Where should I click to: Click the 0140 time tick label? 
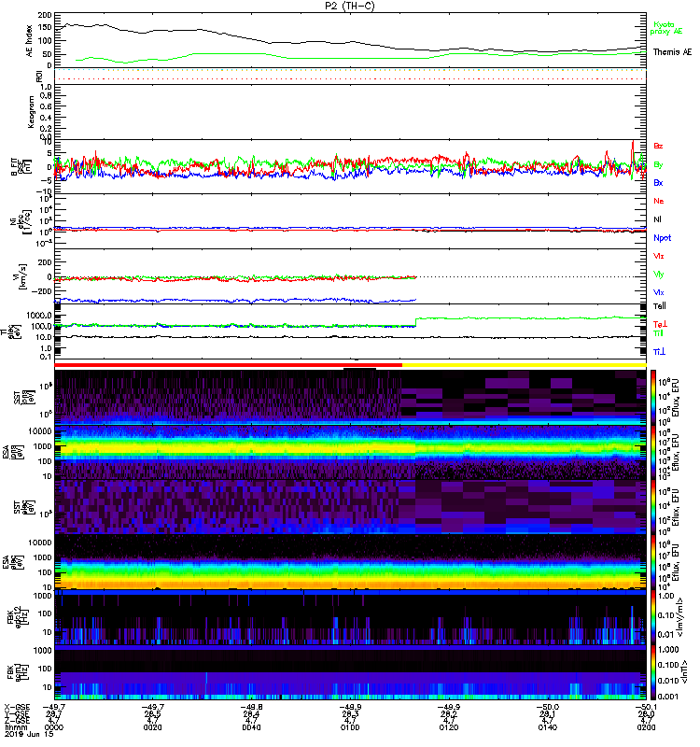pyautogui.click(x=548, y=727)
